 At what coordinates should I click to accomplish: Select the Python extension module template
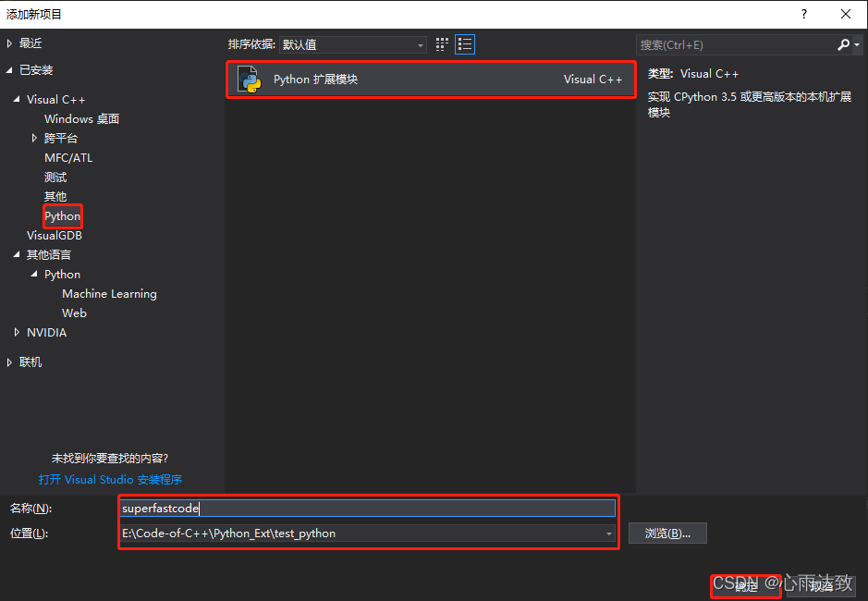point(432,80)
